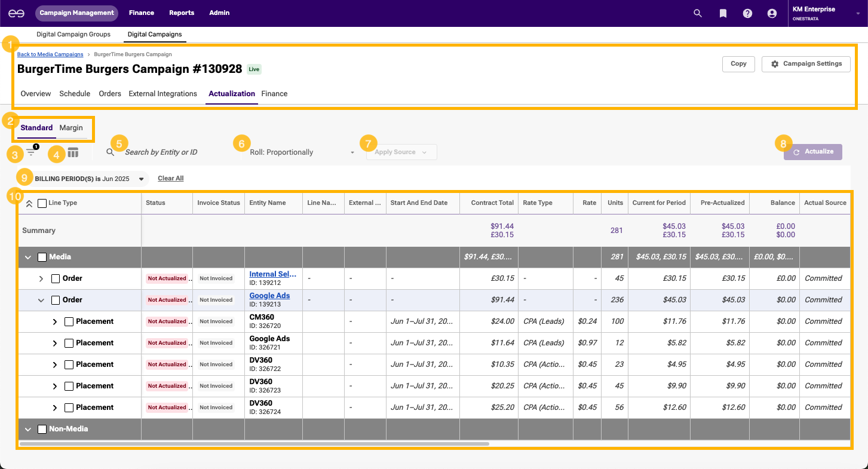
Task: Click the Campaign Settings button
Action: (x=806, y=64)
